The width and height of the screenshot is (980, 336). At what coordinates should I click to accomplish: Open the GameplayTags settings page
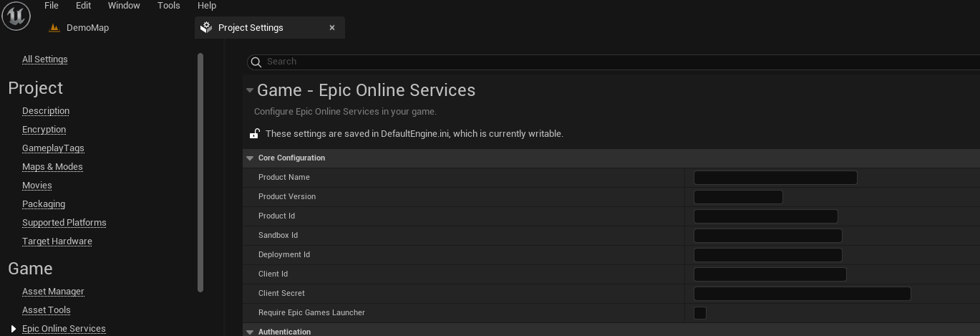click(53, 148)
